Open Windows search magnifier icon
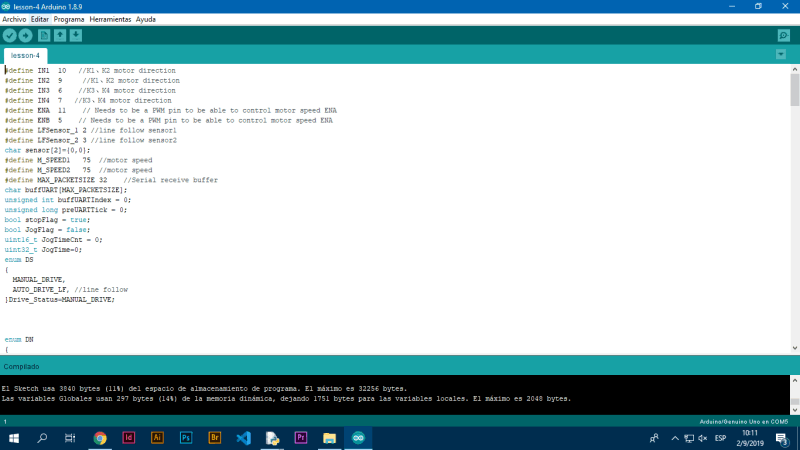800x450 pixels. click(42, 438)
